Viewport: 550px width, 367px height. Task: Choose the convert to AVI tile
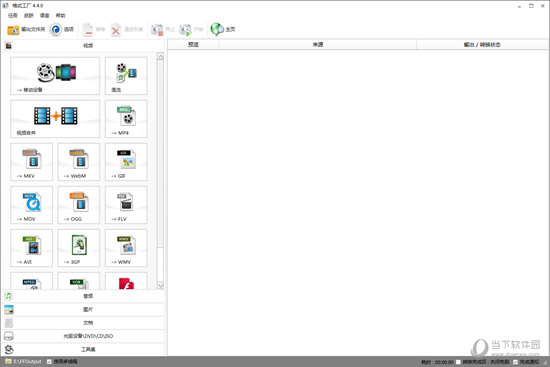point(32,248)
